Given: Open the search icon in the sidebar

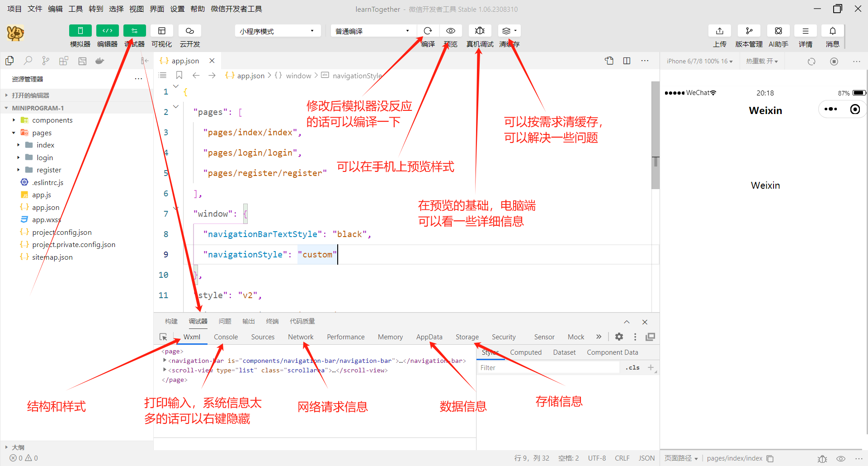Looking at the screenshot, I should click(x=28, y=61).
